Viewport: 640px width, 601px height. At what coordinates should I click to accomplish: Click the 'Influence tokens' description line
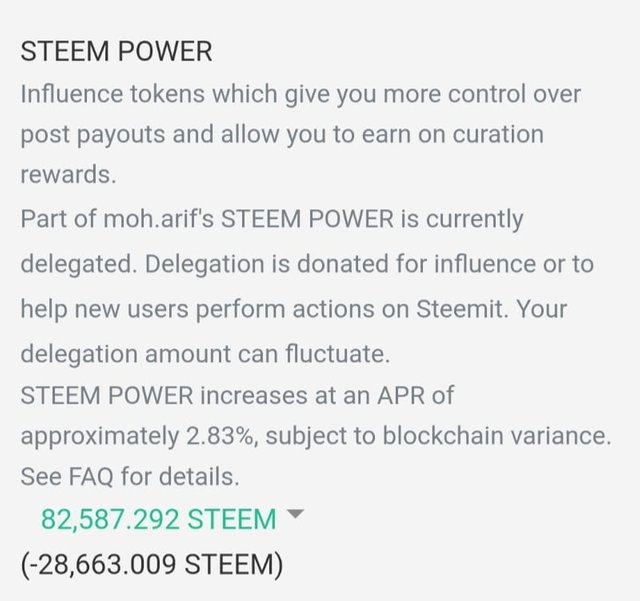(x=300, y=95)
